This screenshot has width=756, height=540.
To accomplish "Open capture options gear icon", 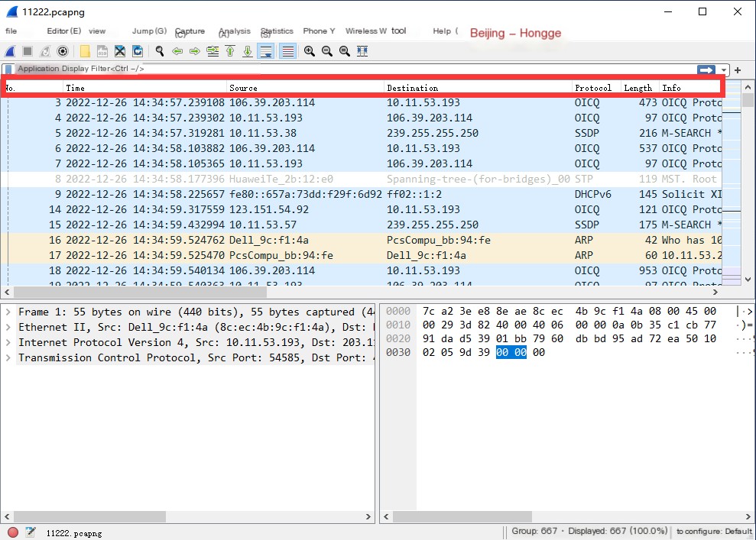I will (x=63, y=51).
